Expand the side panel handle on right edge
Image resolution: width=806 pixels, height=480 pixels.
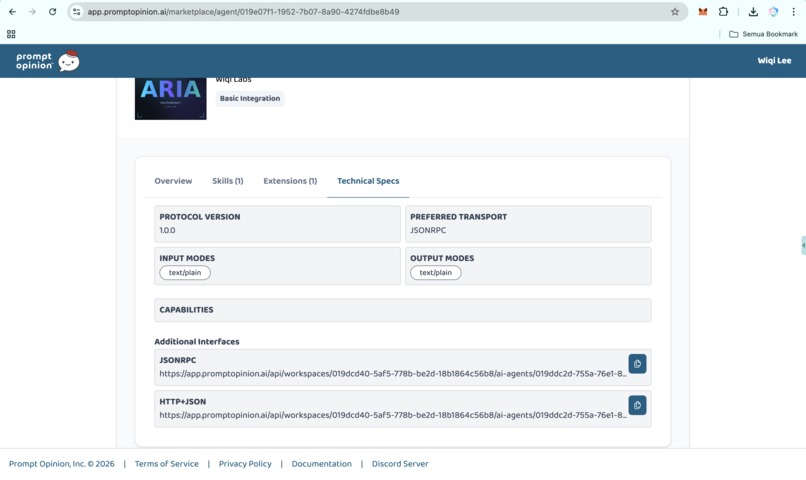(x=803, y=245)
